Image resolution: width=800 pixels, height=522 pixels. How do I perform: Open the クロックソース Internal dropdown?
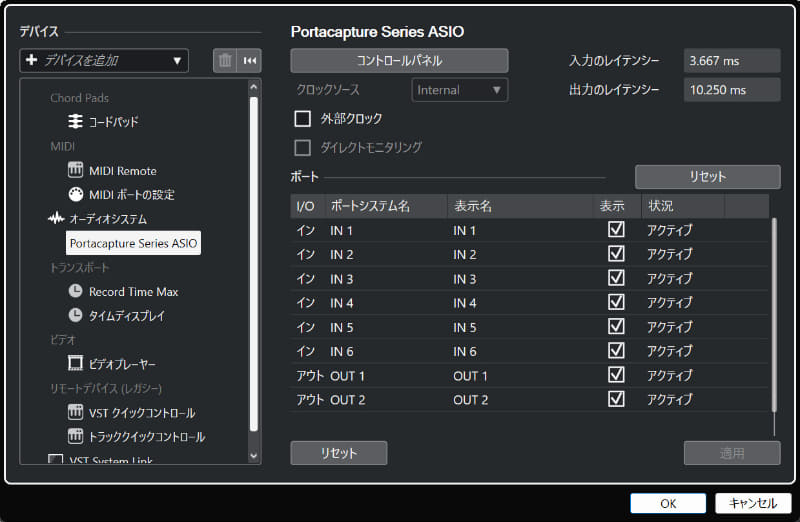click(x=460, y=90)
